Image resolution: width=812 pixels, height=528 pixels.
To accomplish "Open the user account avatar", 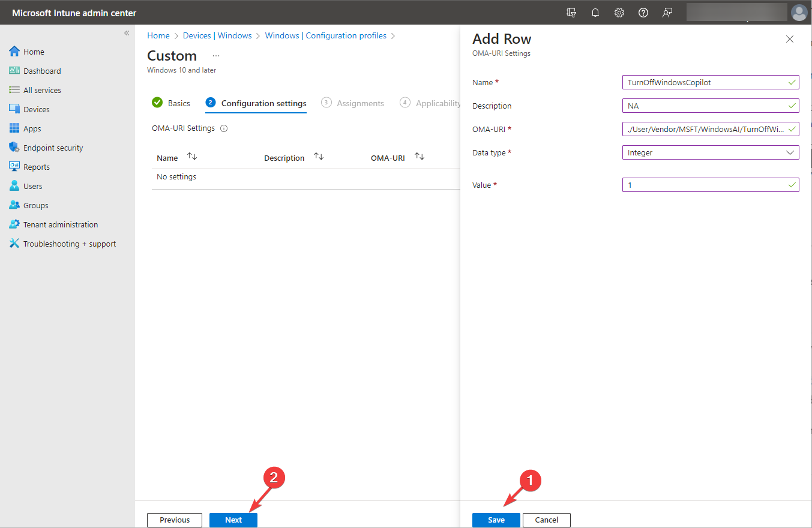I will (x=799, y=13).
